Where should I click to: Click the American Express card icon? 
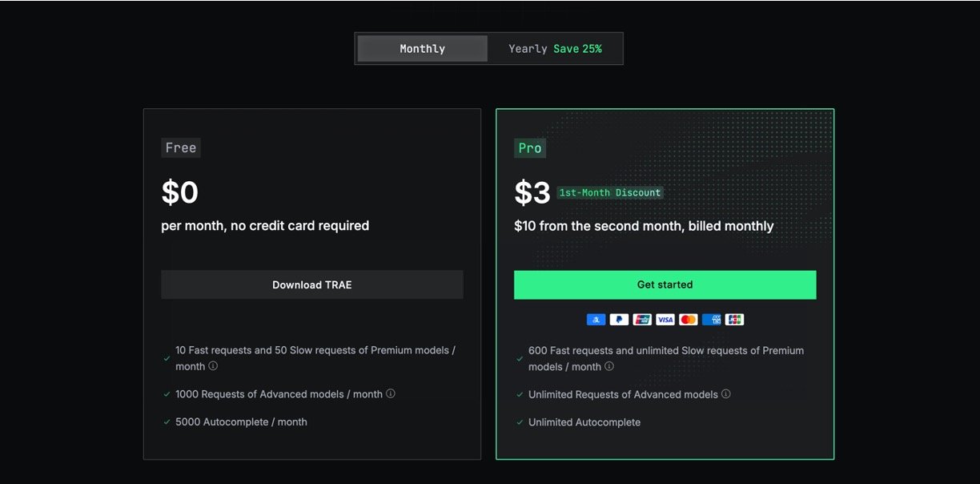point(712,320)
